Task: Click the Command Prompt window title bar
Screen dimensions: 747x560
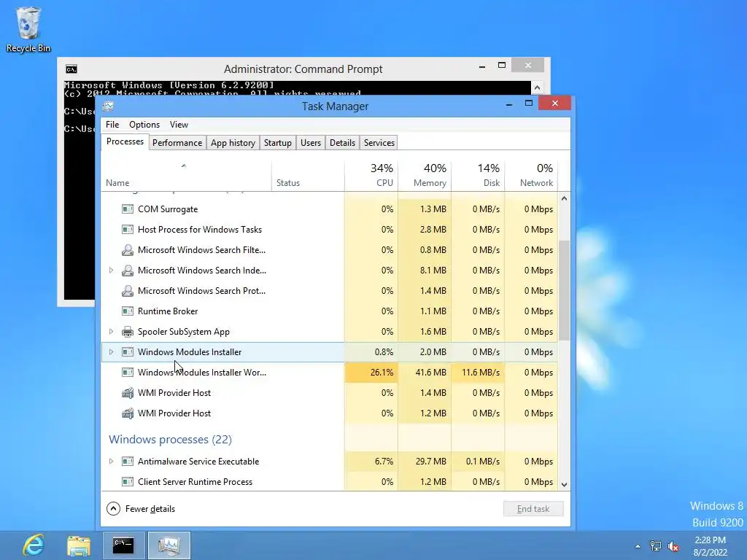Action: (x=303, y=69)
